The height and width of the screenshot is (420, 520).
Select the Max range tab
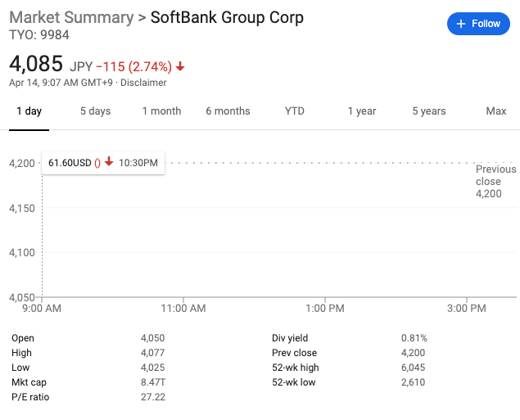coord(496,111)
